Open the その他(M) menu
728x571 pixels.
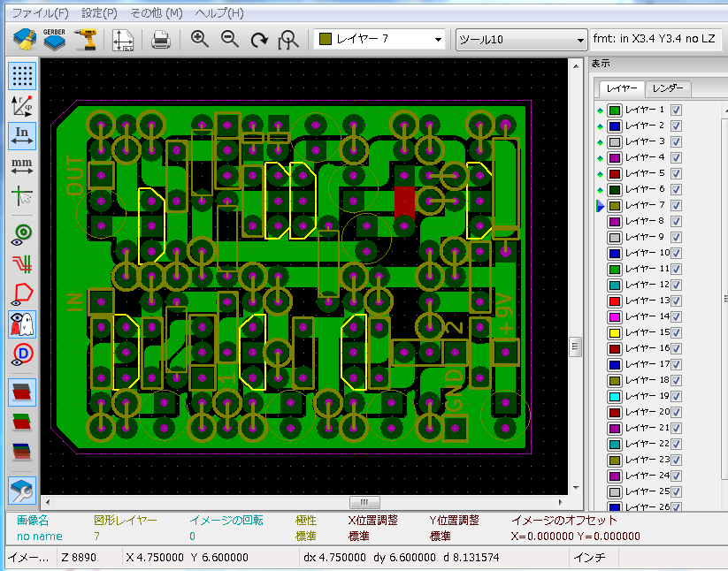157,13
